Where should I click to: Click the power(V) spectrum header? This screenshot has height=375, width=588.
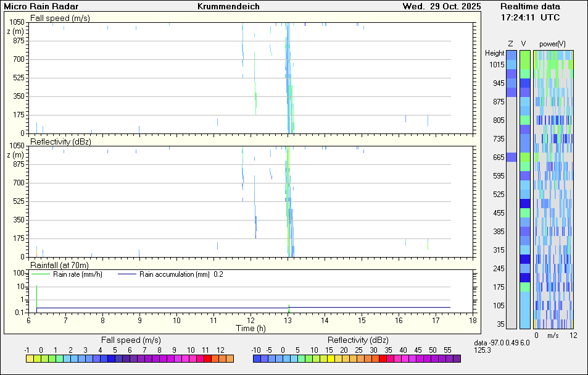(x=552, y=43)
